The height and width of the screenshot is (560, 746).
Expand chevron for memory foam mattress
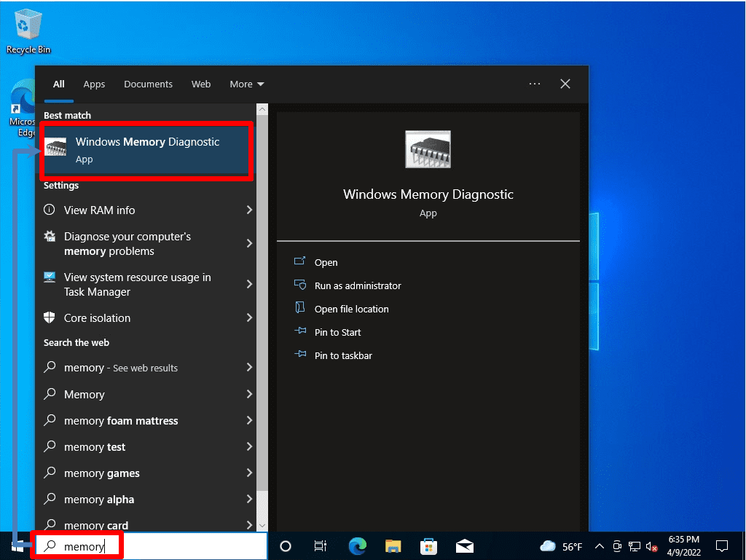point(249,420)
